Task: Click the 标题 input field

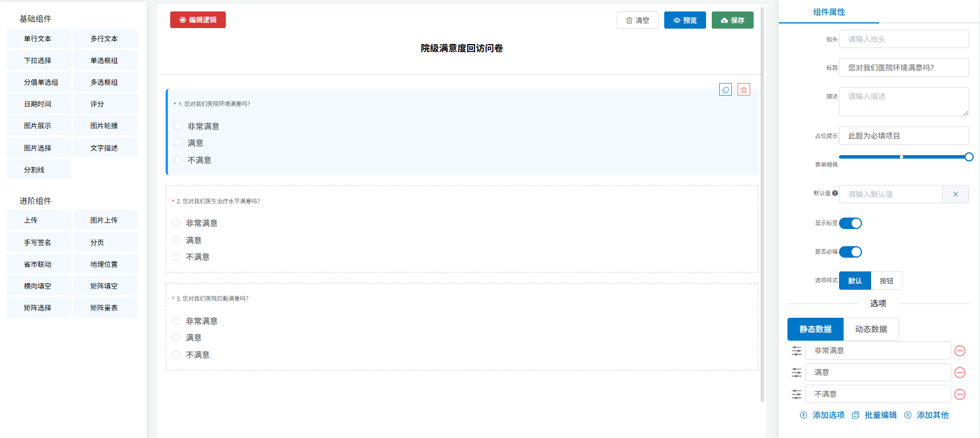Action: tap(904, 68)
